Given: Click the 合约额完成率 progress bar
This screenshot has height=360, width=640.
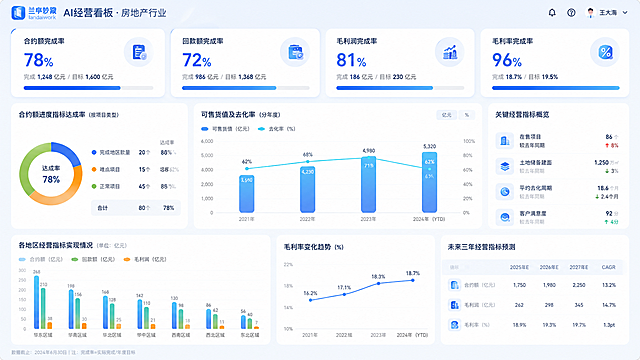Looking at the screenshot, I should [x=89, y=88].
